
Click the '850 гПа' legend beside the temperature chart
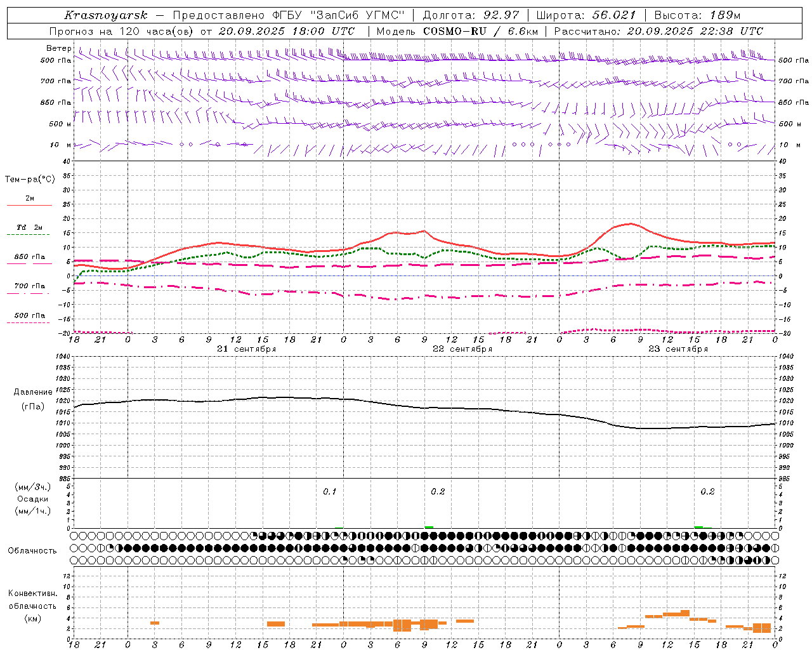click(30, 257)
